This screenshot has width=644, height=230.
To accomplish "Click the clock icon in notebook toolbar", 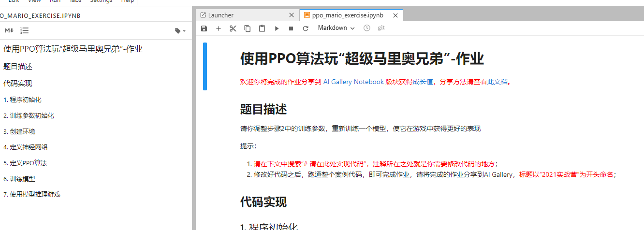I will point(366,28).
